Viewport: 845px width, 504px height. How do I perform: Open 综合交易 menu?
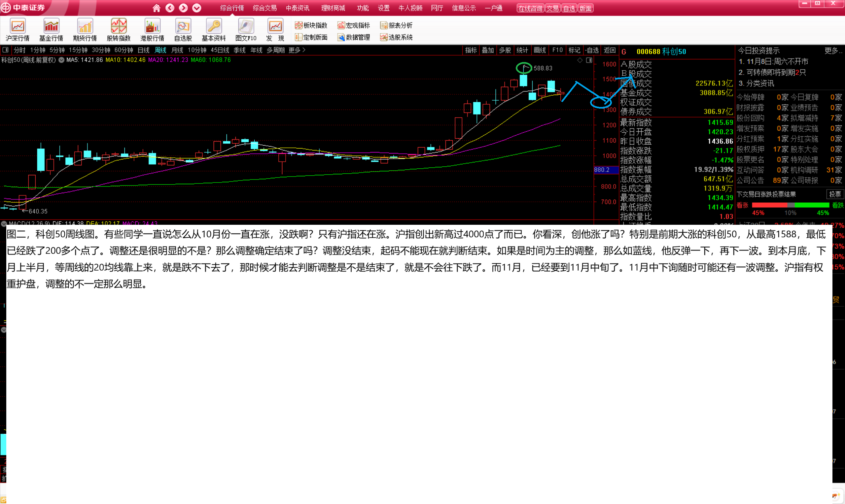pyautogui.click(x=265, y=8)
